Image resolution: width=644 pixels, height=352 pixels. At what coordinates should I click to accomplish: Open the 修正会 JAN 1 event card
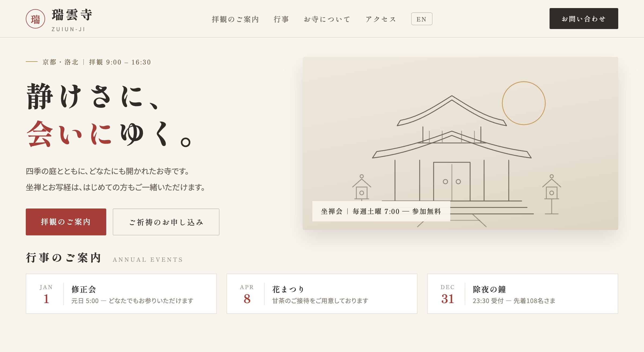coord(121,294)
